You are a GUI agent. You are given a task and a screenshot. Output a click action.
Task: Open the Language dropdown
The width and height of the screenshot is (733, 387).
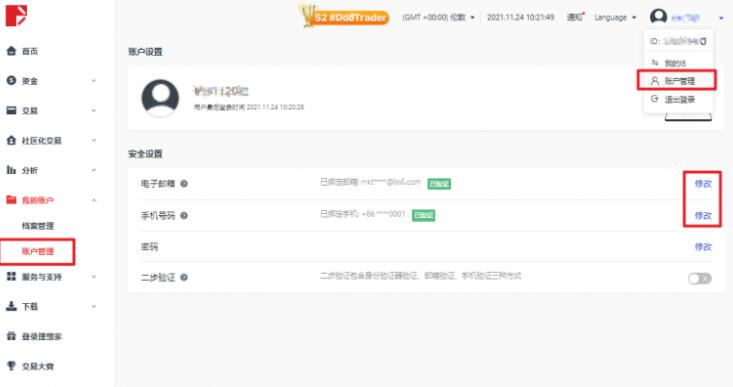click(615, 17)
